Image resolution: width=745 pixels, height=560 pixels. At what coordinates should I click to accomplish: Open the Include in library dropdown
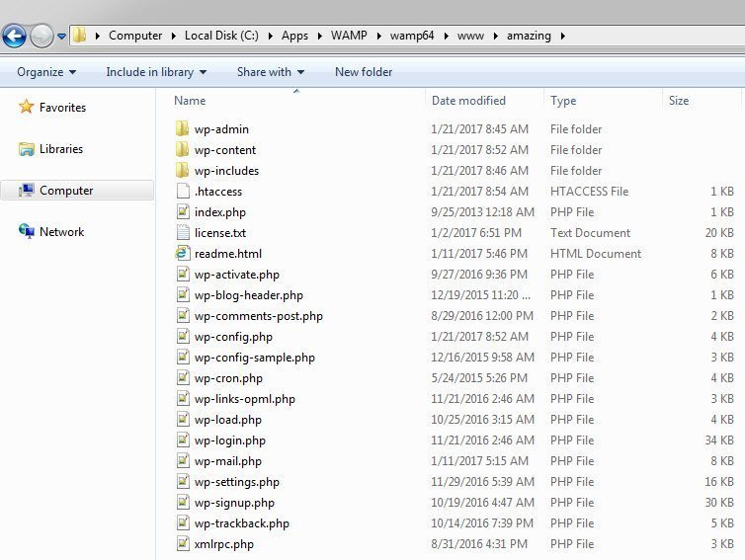pyautogui.click(x=156, y=72)
